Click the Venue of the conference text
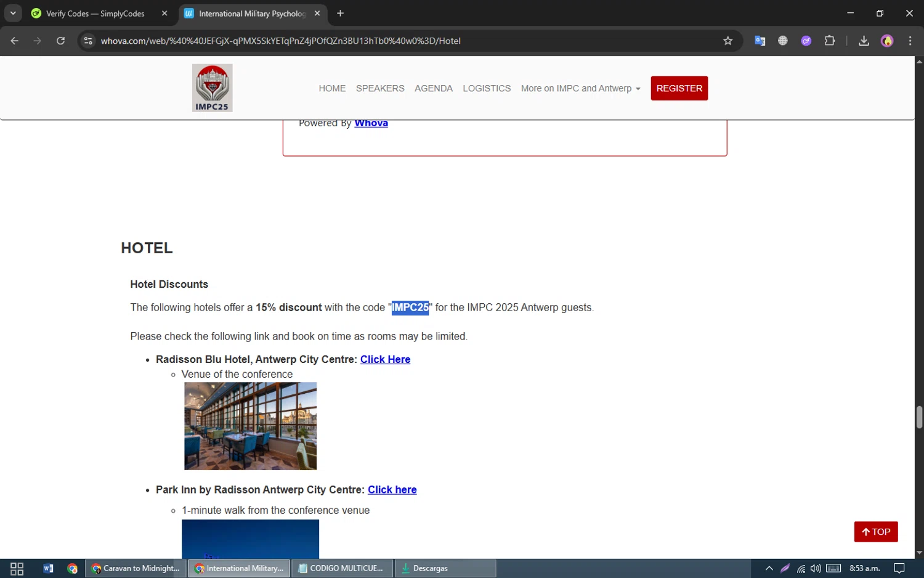Viewport: 924px width, 578px height. pyautogui.click(x=237, y=375)
